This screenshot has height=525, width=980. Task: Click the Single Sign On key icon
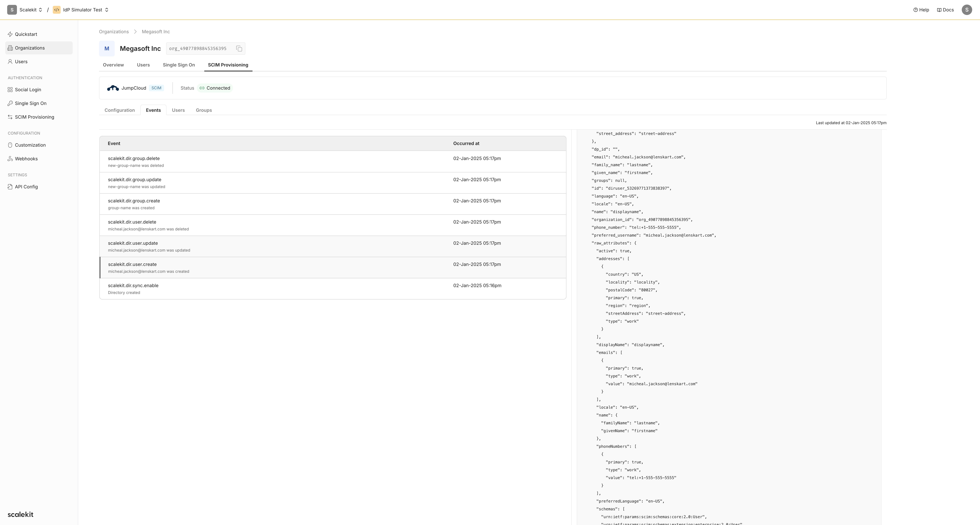pos(10,103)
